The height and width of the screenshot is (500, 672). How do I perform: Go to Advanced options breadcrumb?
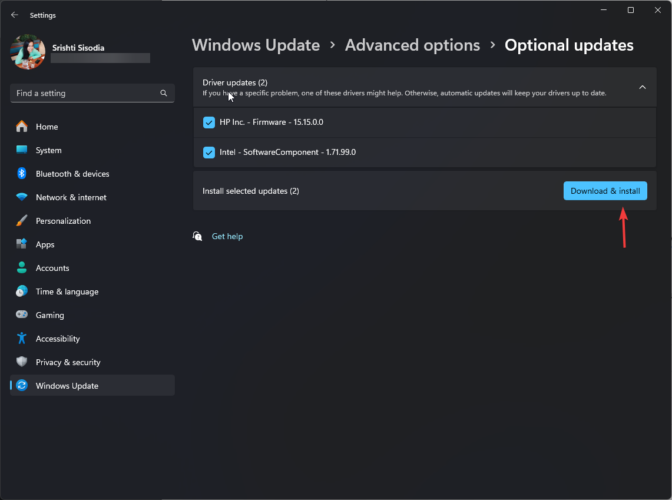click(x=412, y=45)
